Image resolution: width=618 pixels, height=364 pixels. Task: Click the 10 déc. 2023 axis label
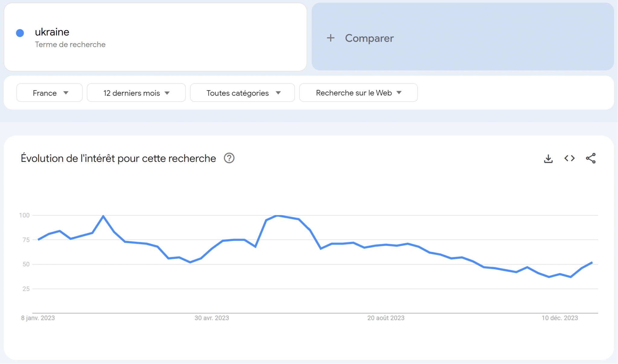pyautogui.click(x=559, y=318)
